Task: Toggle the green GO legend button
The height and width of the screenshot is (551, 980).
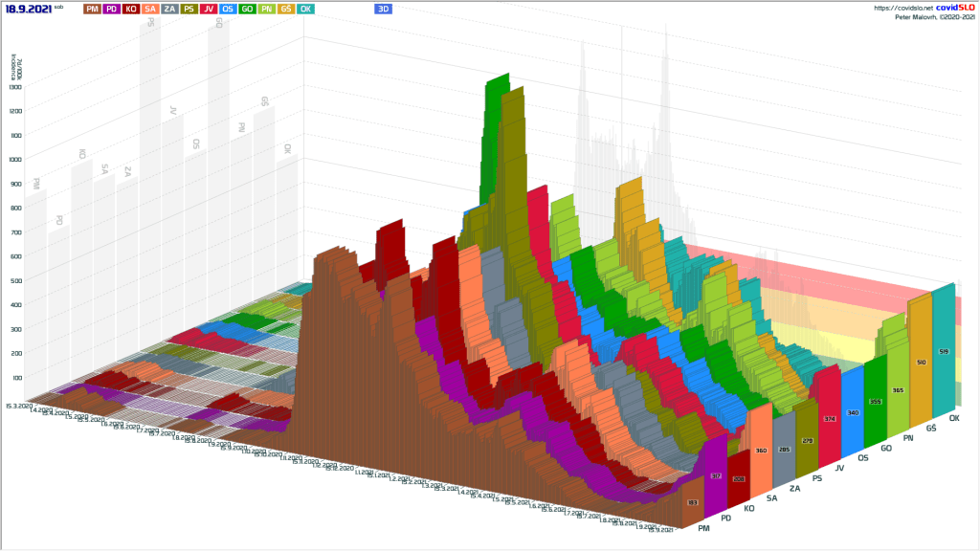Action: [247, 9]
